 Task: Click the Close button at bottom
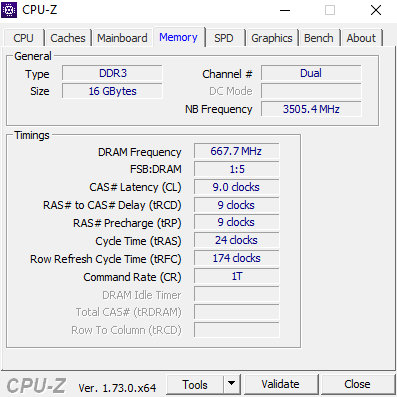[x=357, y=384]
